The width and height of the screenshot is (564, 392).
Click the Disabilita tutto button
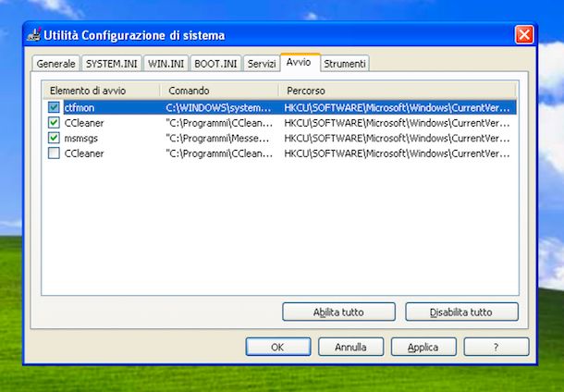coord(461,312)
